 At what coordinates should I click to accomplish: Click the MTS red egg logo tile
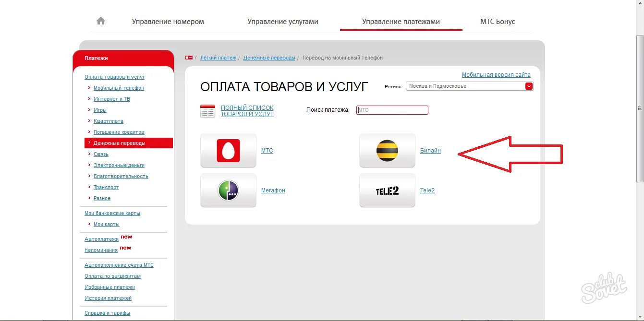pyautogui.click(x=228, y=151)
